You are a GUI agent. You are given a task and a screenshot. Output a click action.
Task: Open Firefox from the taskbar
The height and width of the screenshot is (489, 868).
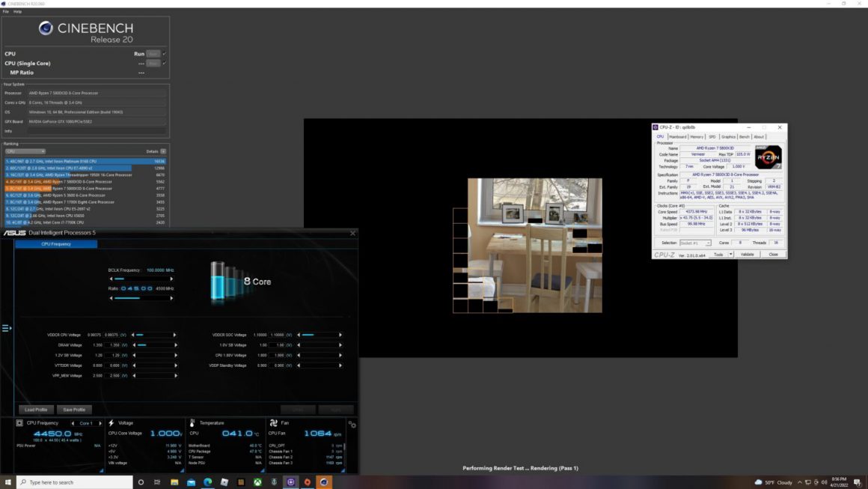(x=308, y=482)
